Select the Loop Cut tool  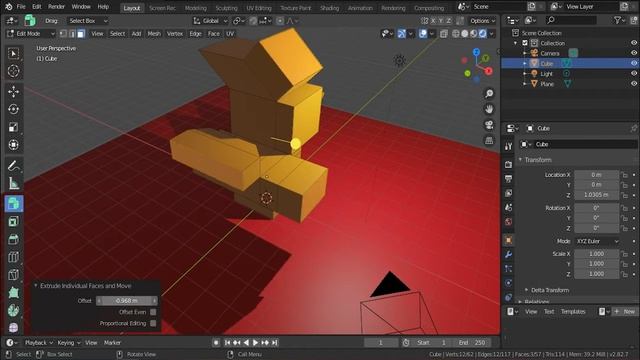(x=13, y=257)
